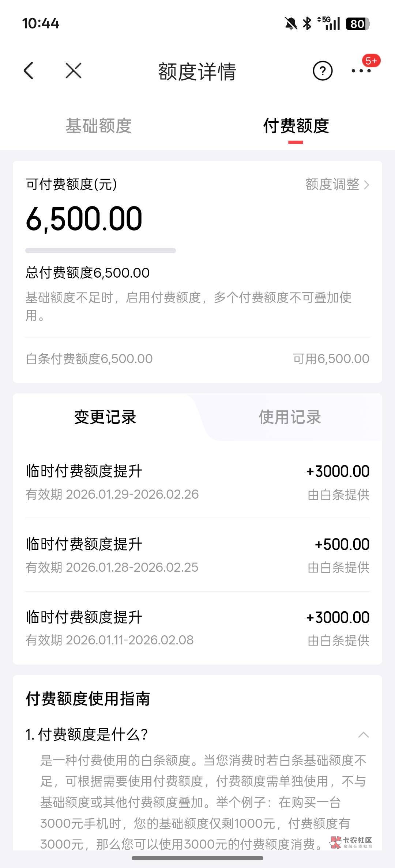The width and height of the screenshot is (395, 868).
Task: Select the 付费额度 tab
Action: click(x=296, y=126)
